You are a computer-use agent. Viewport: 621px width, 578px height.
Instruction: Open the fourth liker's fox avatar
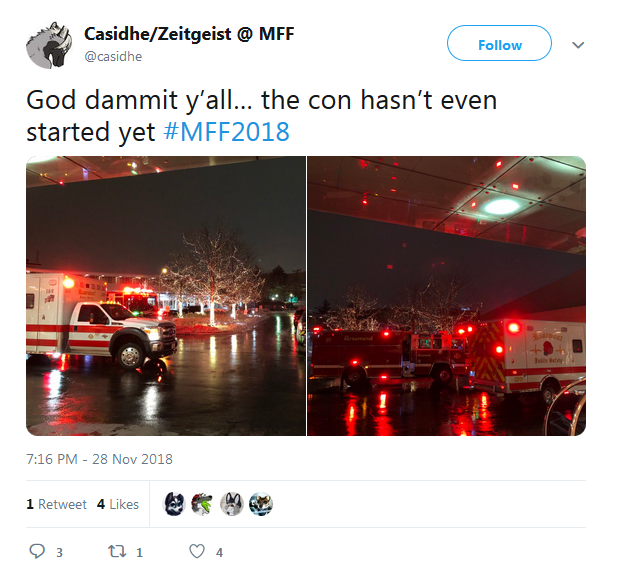(x=261, y=504)
